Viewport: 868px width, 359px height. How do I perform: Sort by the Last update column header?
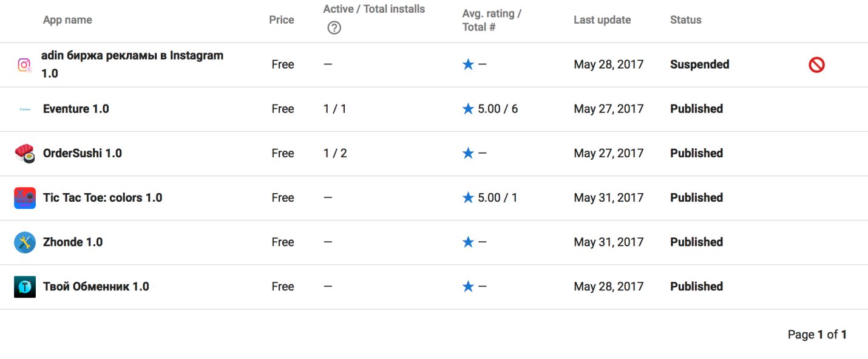pyautogui.click(x=602, y=20)
